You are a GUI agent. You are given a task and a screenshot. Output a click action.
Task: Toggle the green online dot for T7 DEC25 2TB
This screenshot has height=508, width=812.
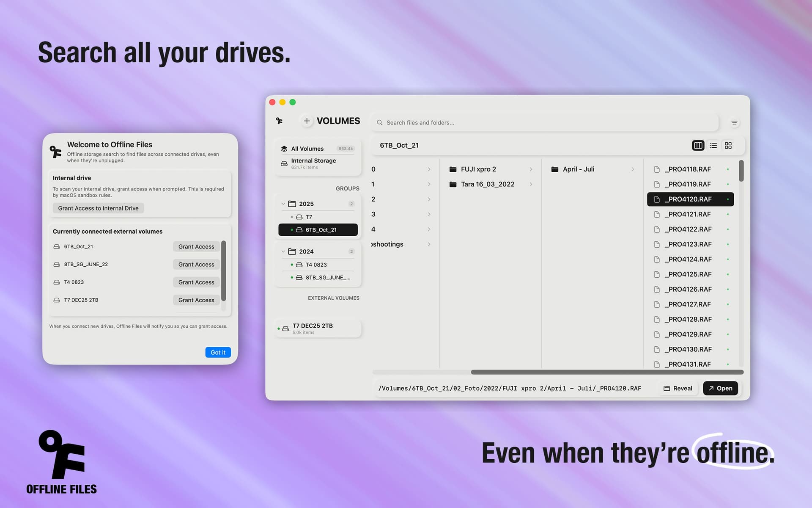tap(279, 328)
